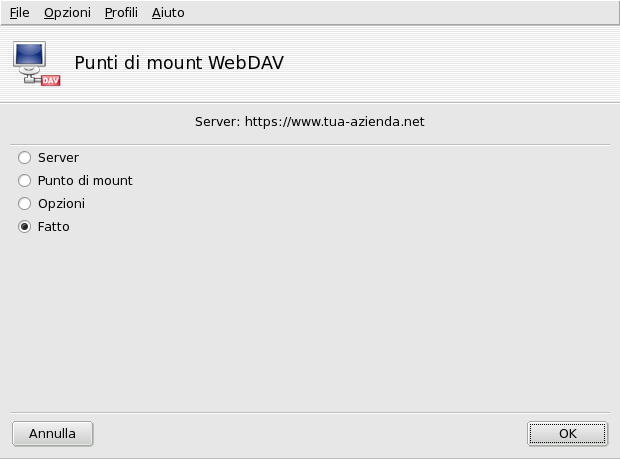Open the File menu

[x=19, y=13]
